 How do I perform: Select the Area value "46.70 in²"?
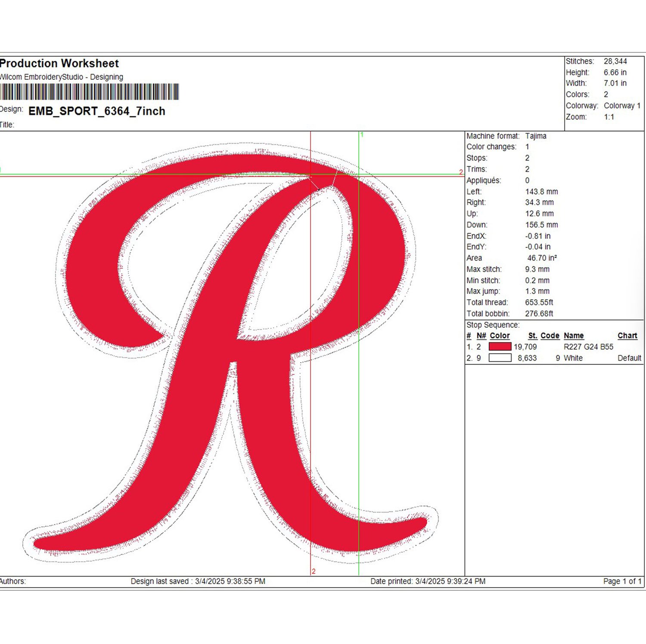542,258
